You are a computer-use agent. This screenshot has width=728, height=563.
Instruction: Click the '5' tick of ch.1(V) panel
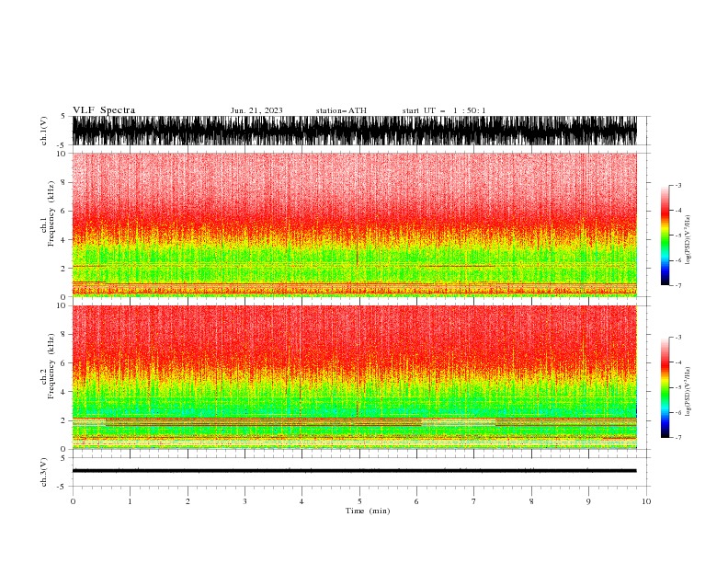pyautogui.click(x=64, y=116)
